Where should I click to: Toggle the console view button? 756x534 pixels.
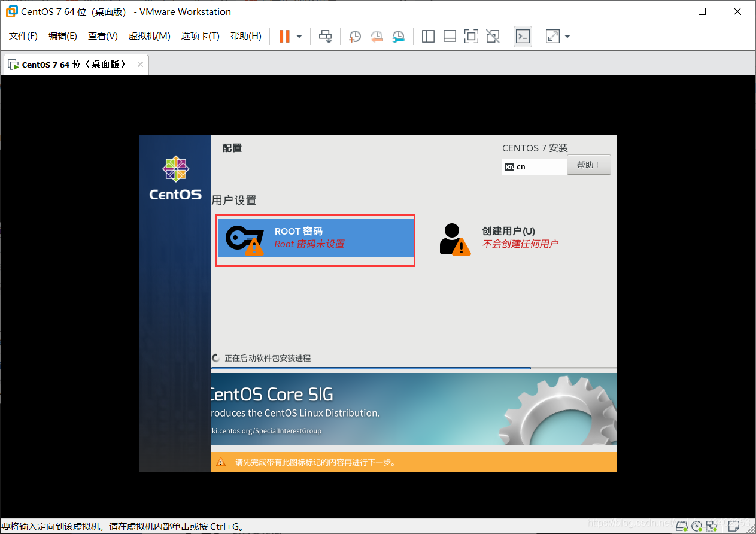coord(523,37)
